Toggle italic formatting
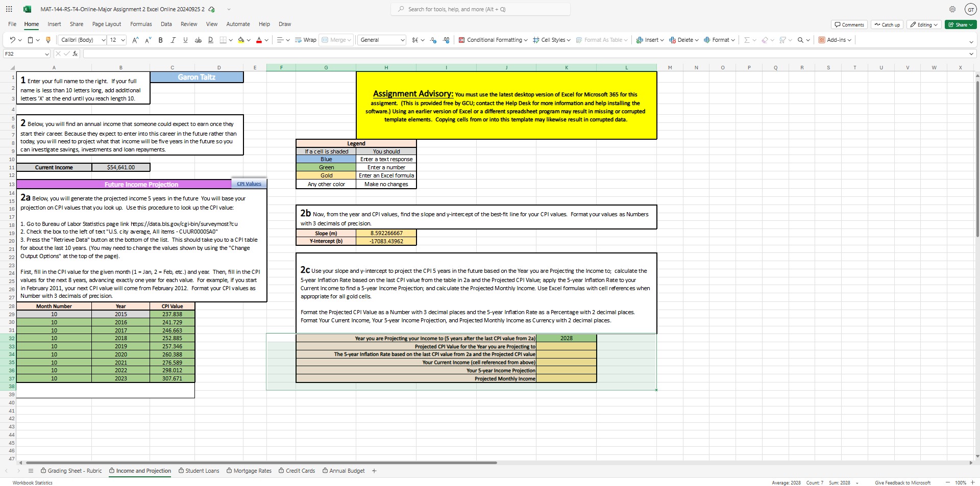Image resolution: width=980 pixels, height=486 pixels. (x=173, y=40)
